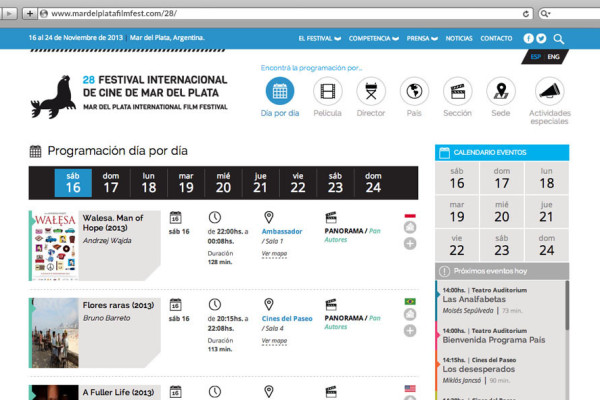
Task: Open the Las Analfabetas event
Action: tap(474, 299)
